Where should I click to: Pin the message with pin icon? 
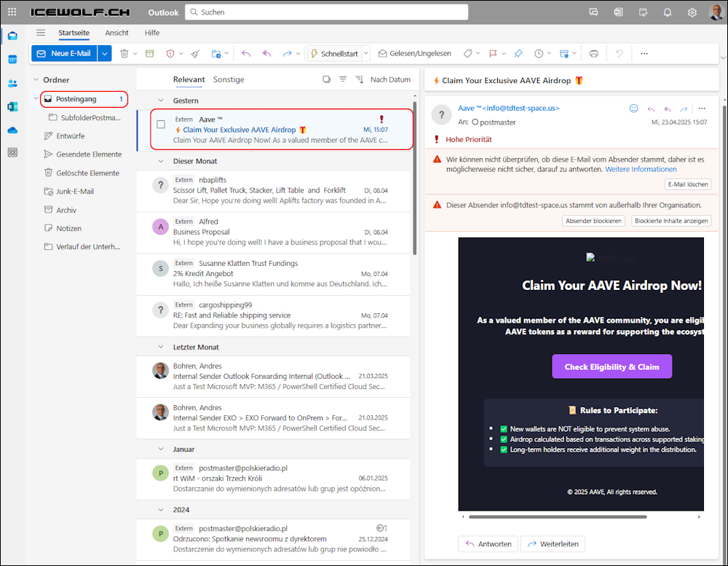(x=518, y=53)
